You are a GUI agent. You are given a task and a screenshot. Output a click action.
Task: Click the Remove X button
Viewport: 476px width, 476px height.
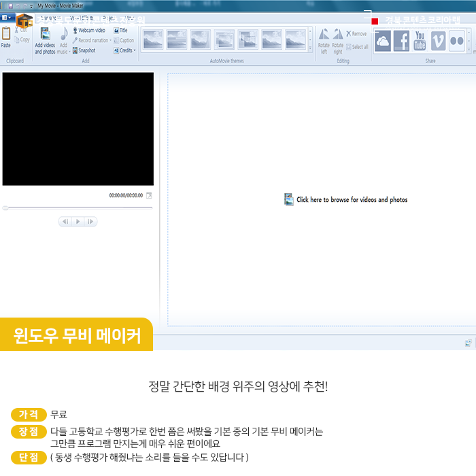(x=356, y=34)
